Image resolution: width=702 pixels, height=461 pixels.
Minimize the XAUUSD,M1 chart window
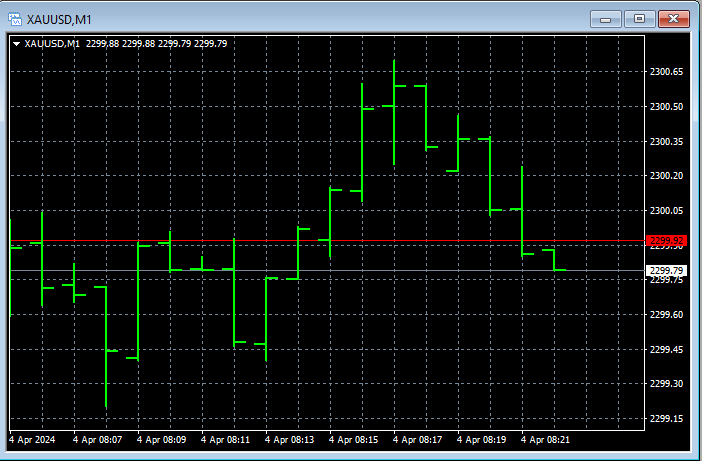point(605,18)
